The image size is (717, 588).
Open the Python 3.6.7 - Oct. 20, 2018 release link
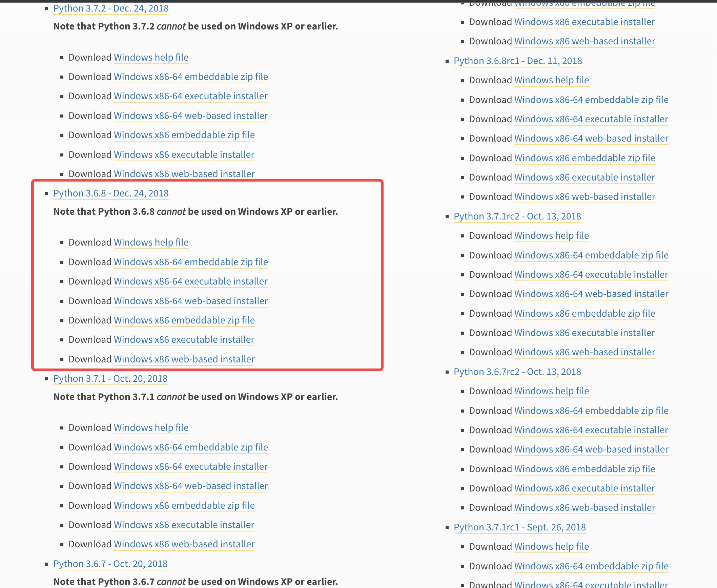tap(110, 564)
